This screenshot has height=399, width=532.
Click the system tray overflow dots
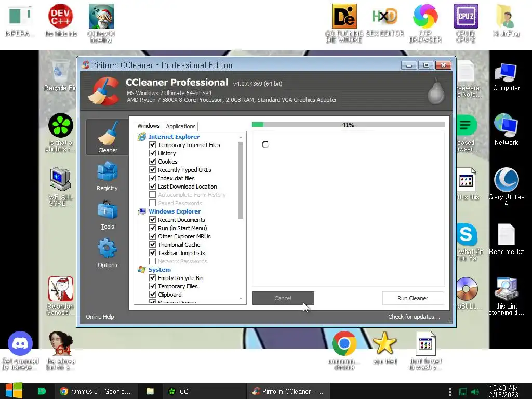click(x=450, y=392)
